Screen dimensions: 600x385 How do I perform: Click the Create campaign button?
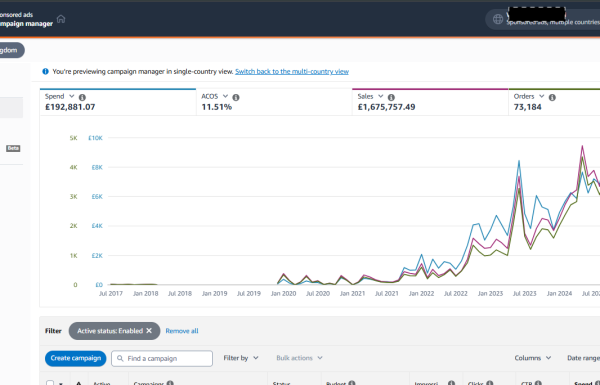pyautogui.click(x=76, y=358)
